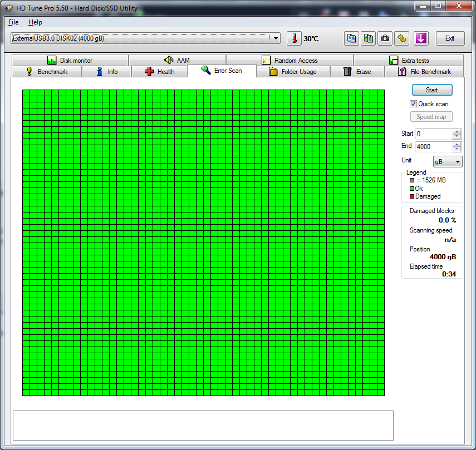
Task: Switch to the Extra tests tab
Action: 409,60
